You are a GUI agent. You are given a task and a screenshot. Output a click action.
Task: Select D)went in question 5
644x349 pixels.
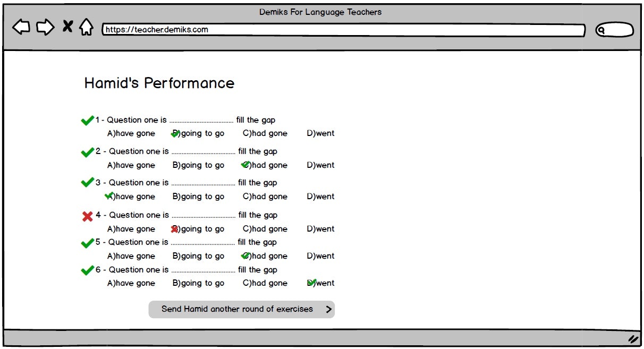(320, 256)
